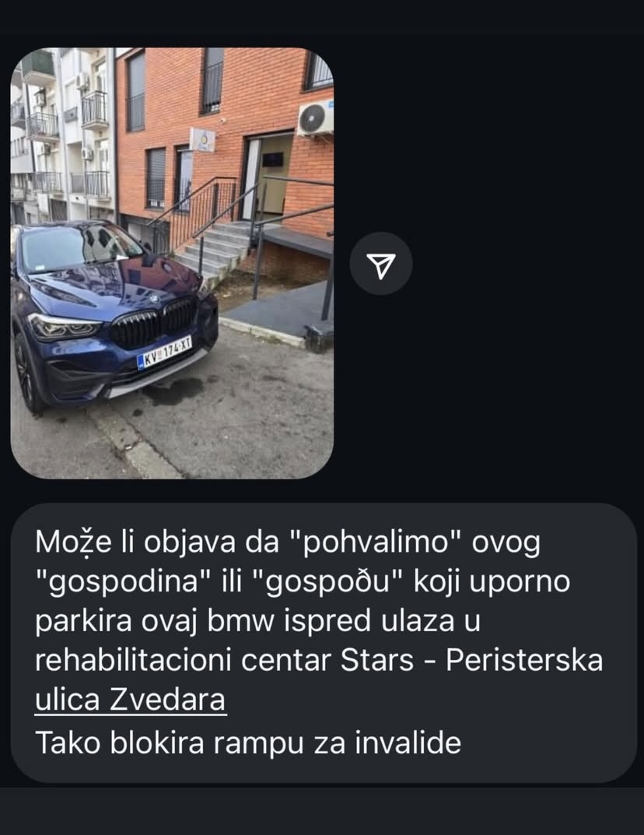
Task: Open the shared photo of the blue BMW
Action: coord(172,263)
